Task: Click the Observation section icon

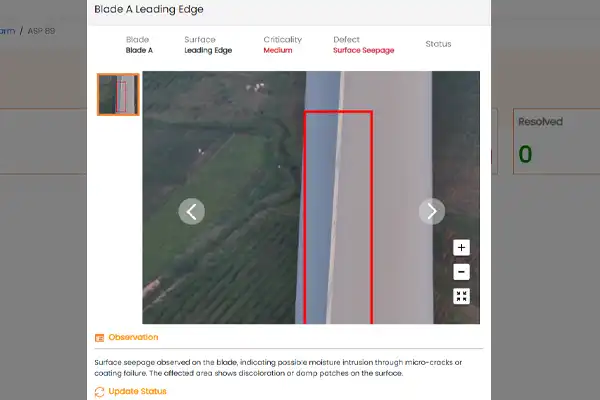Action: [x=99, y=338]
